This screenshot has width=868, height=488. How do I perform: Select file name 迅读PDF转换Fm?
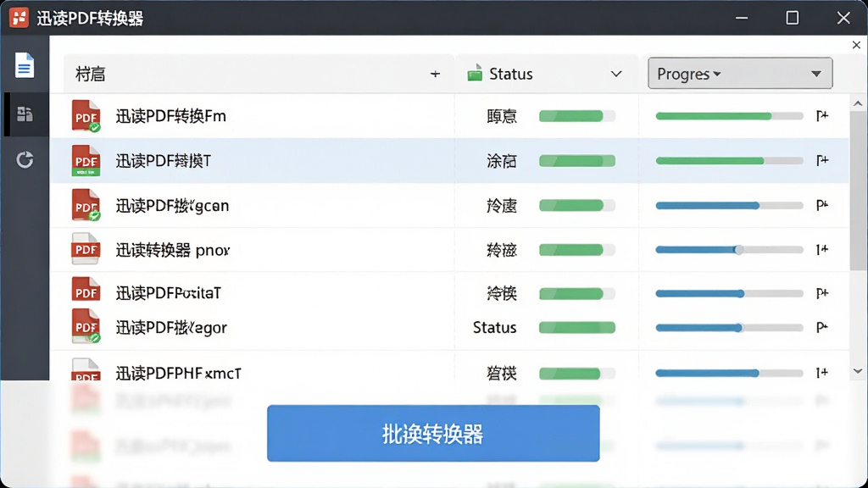170,116
